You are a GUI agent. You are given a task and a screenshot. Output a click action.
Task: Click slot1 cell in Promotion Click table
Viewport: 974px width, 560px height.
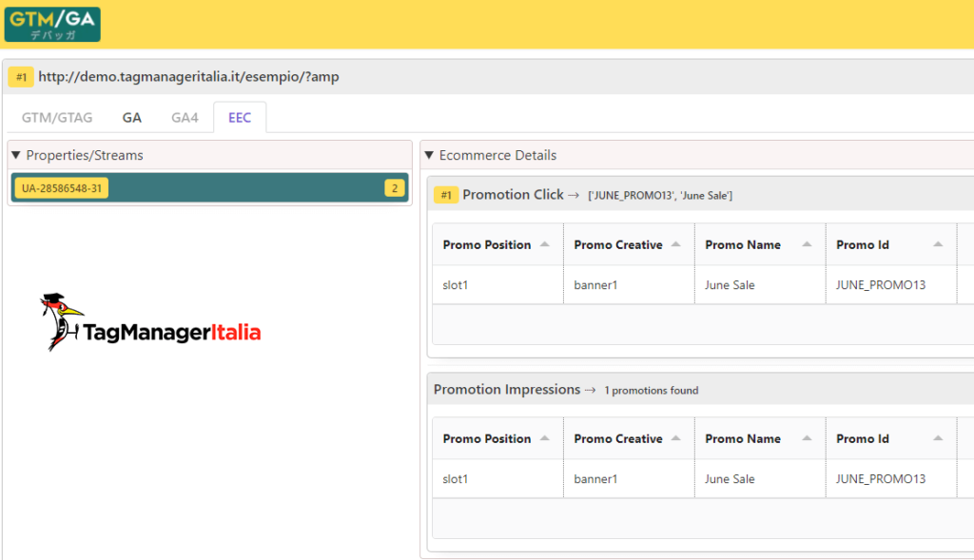click(497, 285)
